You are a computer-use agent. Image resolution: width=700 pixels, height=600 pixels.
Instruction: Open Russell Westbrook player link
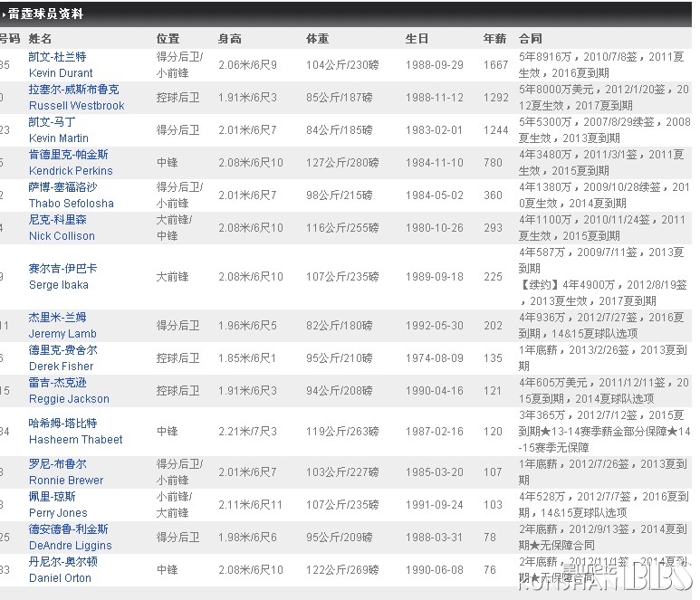(77, 105)
